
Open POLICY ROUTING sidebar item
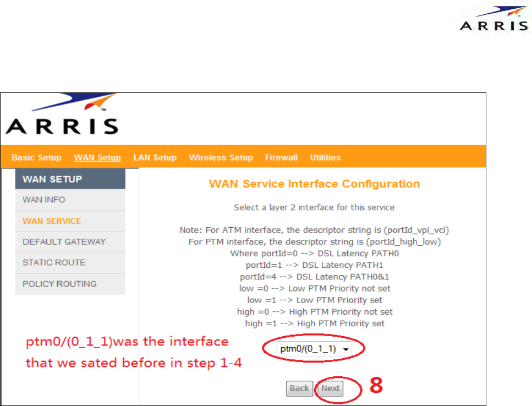pyautogui.click(x=70, y=283)
